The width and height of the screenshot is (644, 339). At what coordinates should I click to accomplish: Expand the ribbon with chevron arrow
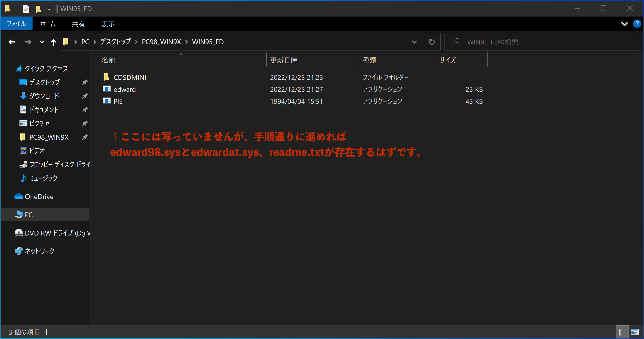[624, 24]
